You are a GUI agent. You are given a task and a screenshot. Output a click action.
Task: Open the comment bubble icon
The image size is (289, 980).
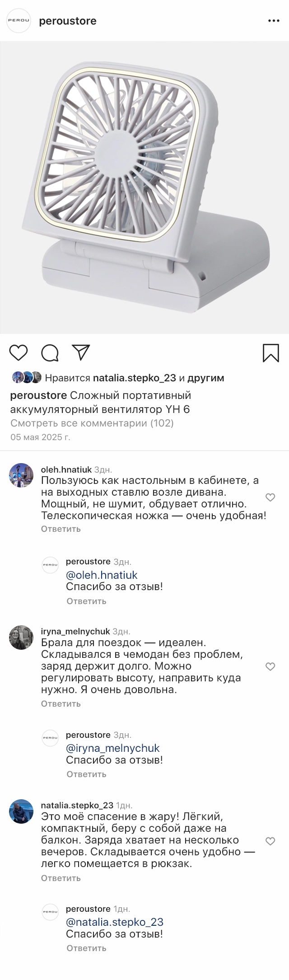pyautogui.click(x=50, y=353)
